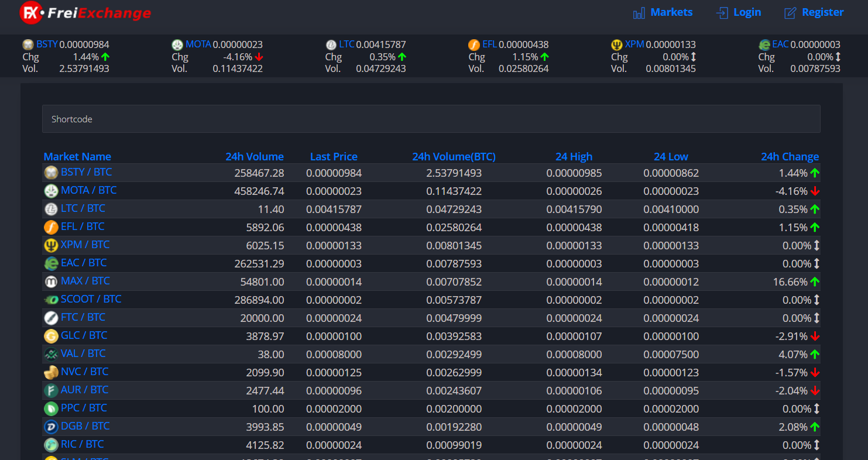The image size is (868, 460).
Task: Click the MOTA ticker symbol link
Action: click(x=198, y=44)
